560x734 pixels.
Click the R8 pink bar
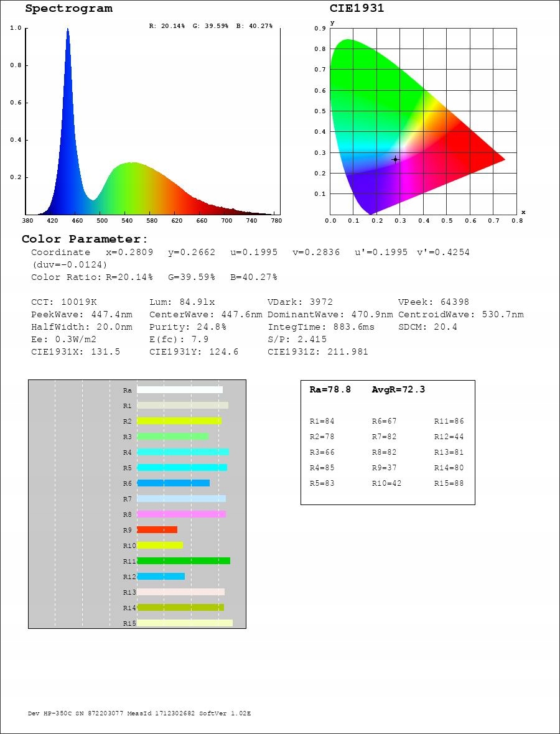(182, 514)
